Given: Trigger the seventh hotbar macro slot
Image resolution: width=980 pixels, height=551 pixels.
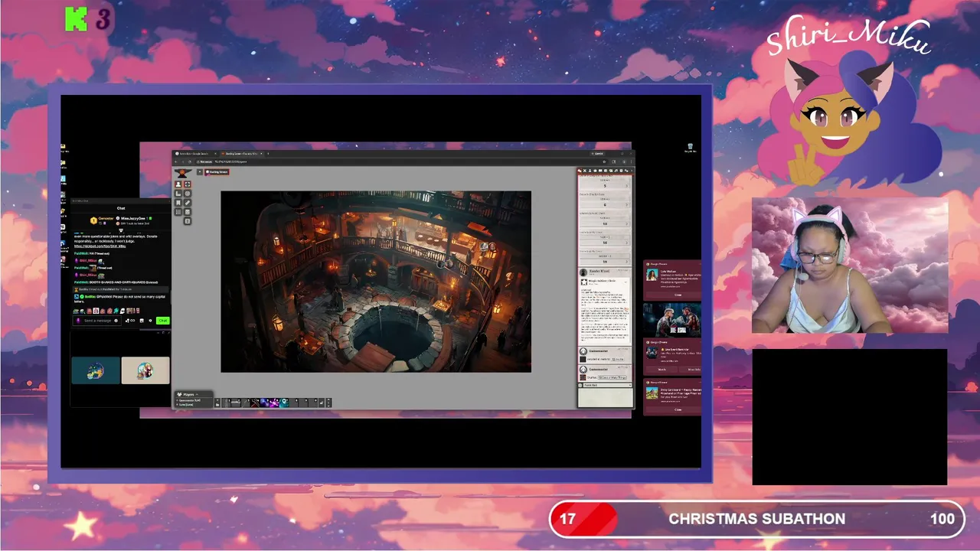Looking at the screenshot, I should (284, 403).
